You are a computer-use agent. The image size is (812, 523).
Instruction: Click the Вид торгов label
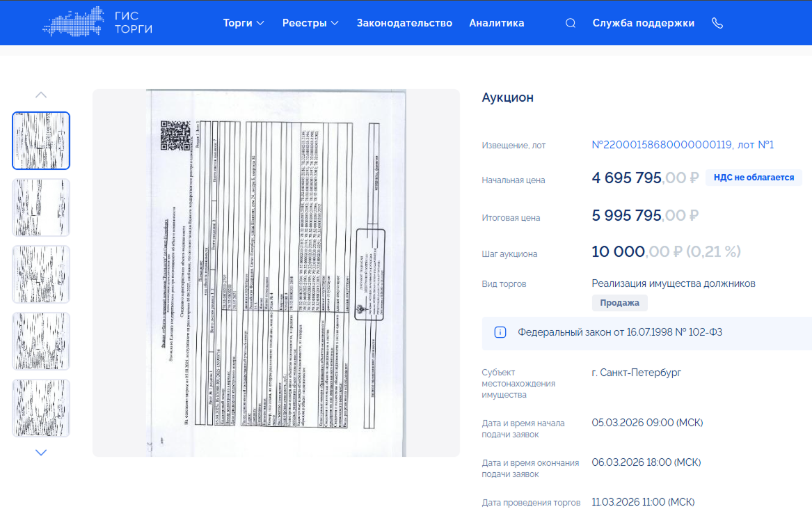click(x=504, y=284)
